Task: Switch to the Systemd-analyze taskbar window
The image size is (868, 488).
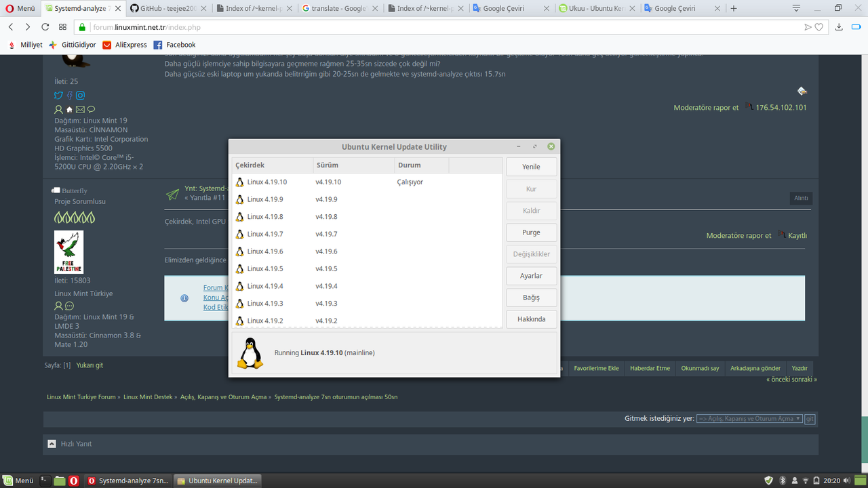Action: point(128,481)
